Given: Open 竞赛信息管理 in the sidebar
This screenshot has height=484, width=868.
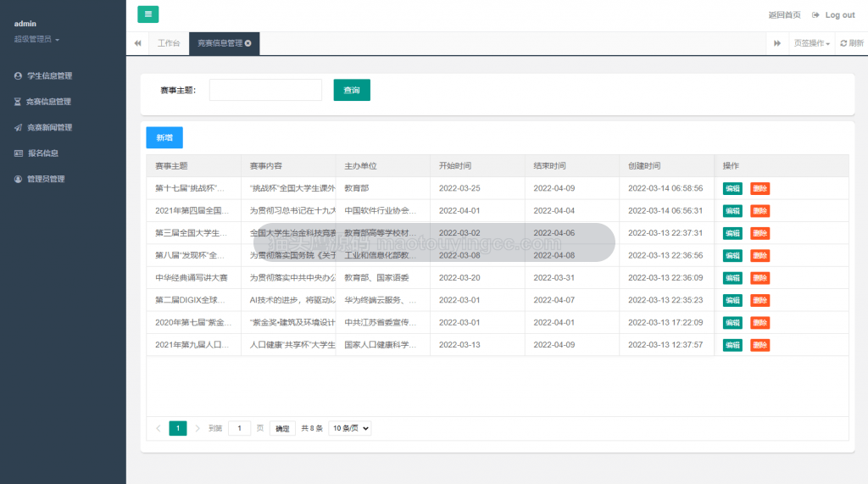Looking at the screenshot, I should pyautogui.click(x=48, y=102).
